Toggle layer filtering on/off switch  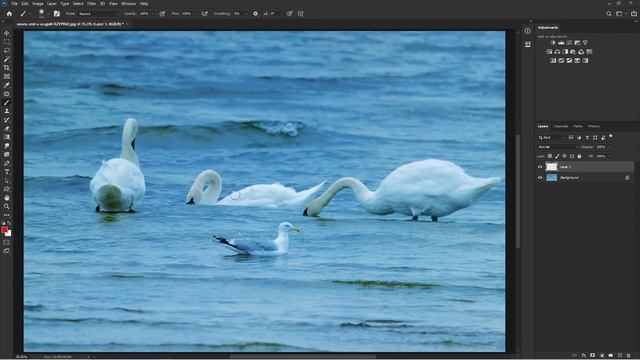point(611,136)
